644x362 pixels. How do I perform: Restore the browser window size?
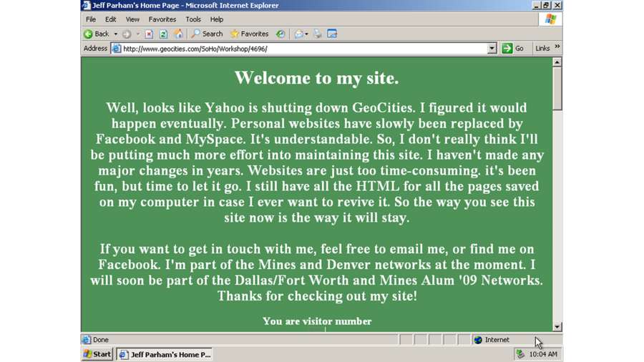tap(546, 5)
